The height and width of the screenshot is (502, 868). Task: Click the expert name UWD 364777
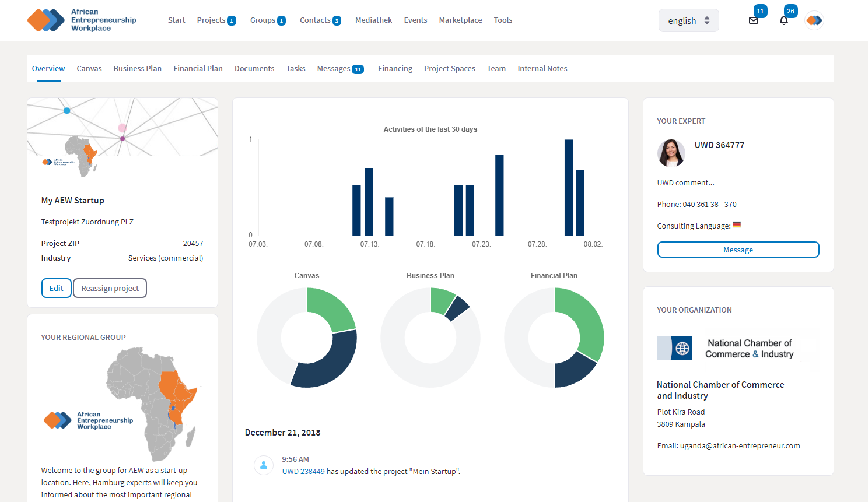[719, 145]
